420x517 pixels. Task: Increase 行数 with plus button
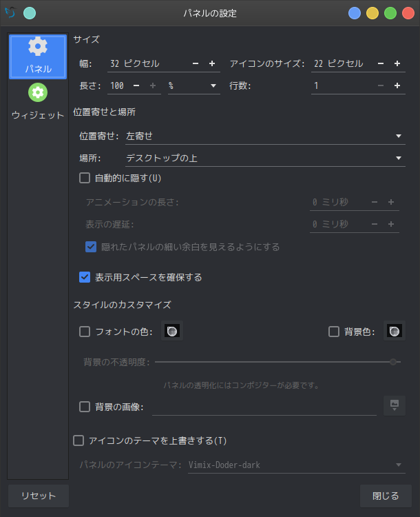click(397, 85)
